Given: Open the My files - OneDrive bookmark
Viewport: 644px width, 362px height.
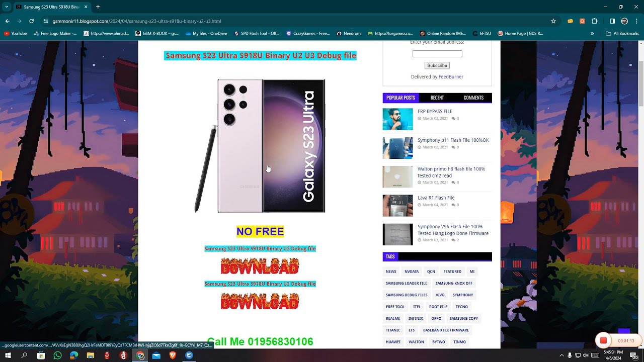Looking at the screenshot, I should tap(207, 34).
